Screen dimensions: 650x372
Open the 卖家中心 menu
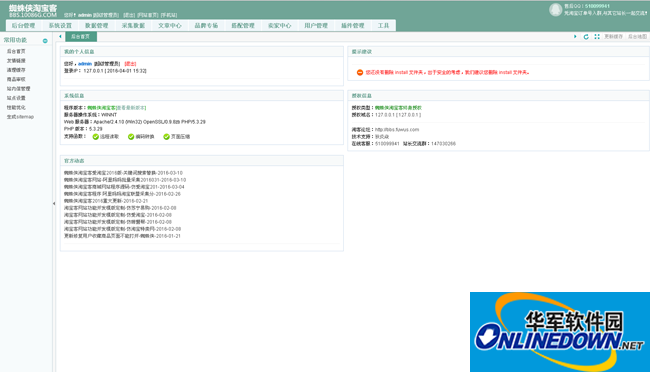(x=279, y=25)
